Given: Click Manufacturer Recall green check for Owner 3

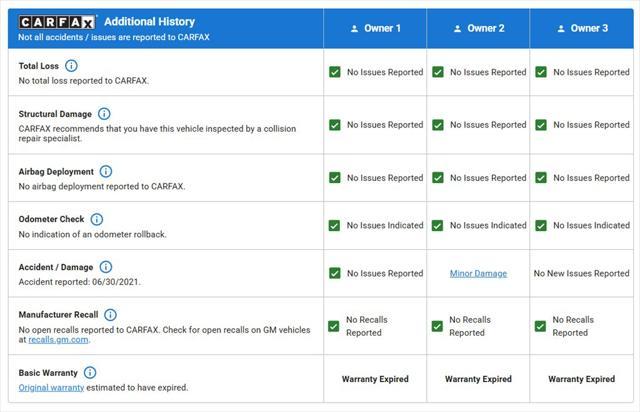Looking at the screenshot, I should pos(540,326).
